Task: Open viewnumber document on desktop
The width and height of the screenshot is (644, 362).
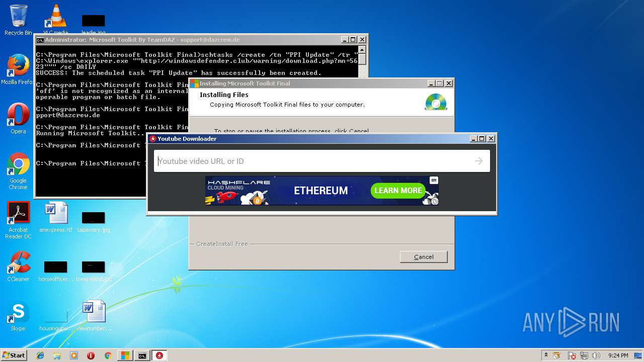Action: [x=94, y=316]
